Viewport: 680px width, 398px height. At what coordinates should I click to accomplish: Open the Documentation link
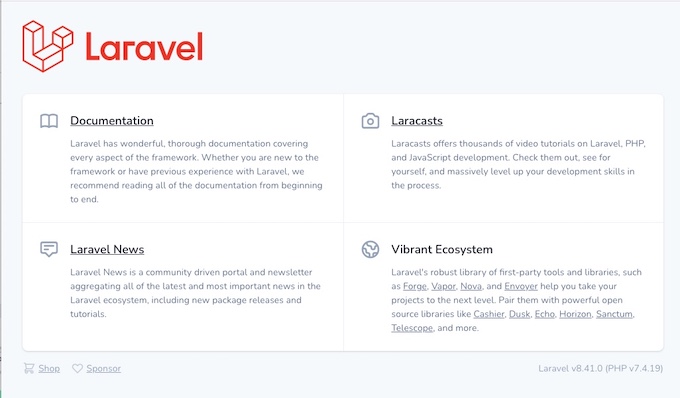point(112,121)
